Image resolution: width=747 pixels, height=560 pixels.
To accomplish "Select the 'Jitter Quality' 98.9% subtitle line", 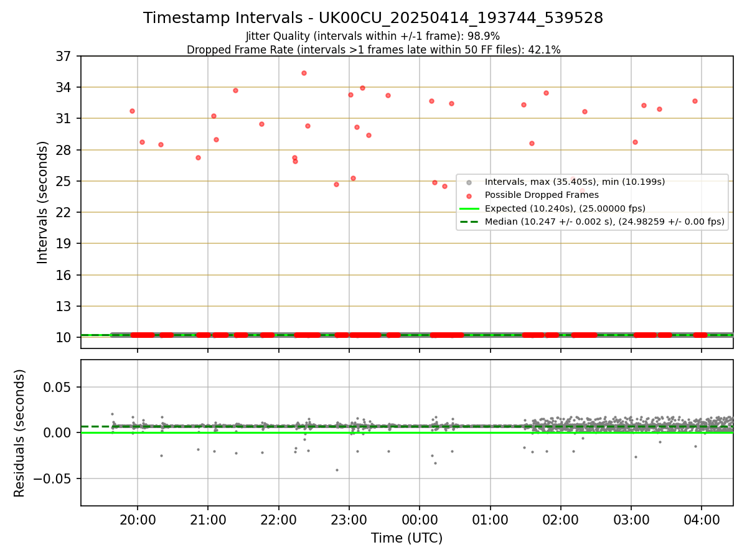I will [x=373, y=37].
